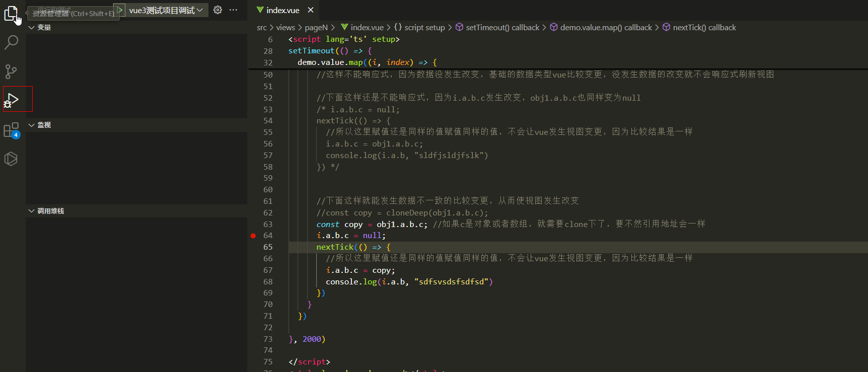Screen dimensions: 868x372
Task: Click the curly braces icon in breadcrumb
Action: [398, 27]
